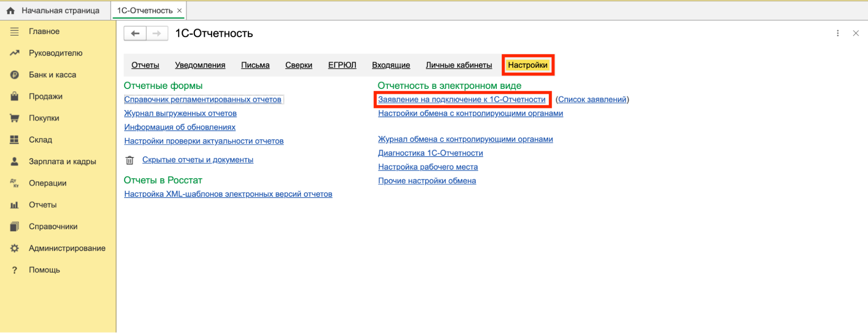Image resolution: width=868 pixels, height=333 pixels.
Task: Open Журнал выгруженных отчетов link
Action: [x=180, y=113]
